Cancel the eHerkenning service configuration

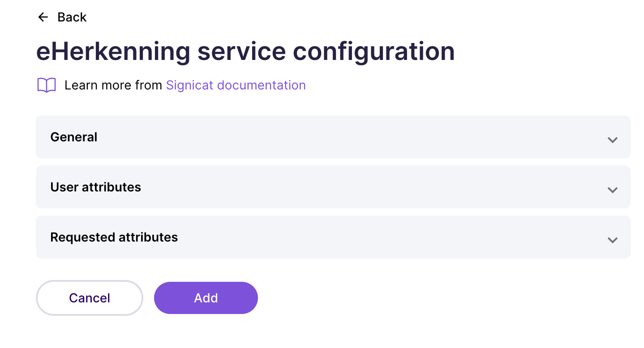pyautogui.click(x=89, y=297)
